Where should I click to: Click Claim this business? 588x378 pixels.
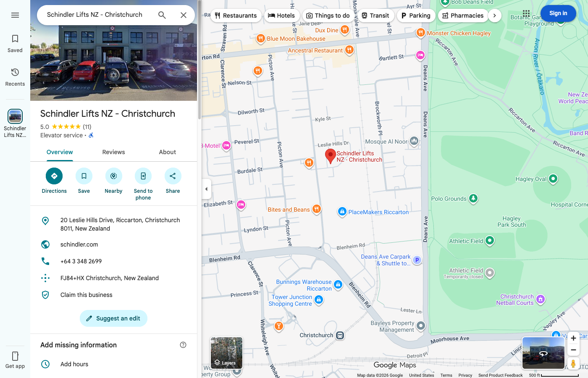pyautogui.click(x=113, y=295)
